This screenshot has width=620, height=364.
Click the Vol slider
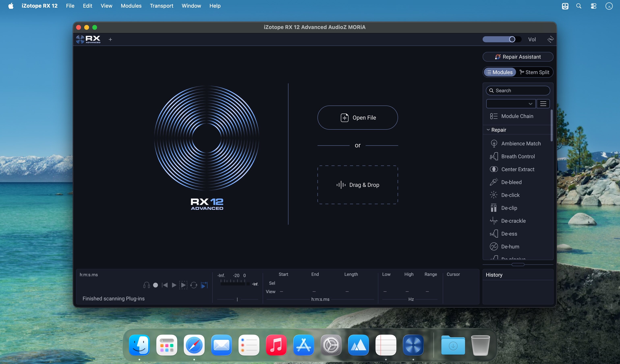[x=502, y=39]
